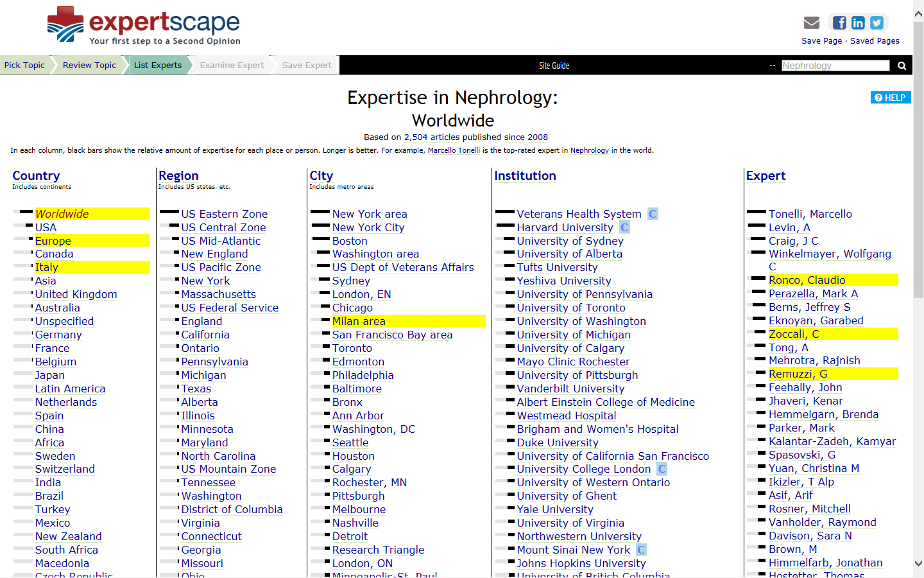Go to Pick Topic step
924x578 pixels.
click(x=24, y=65)
